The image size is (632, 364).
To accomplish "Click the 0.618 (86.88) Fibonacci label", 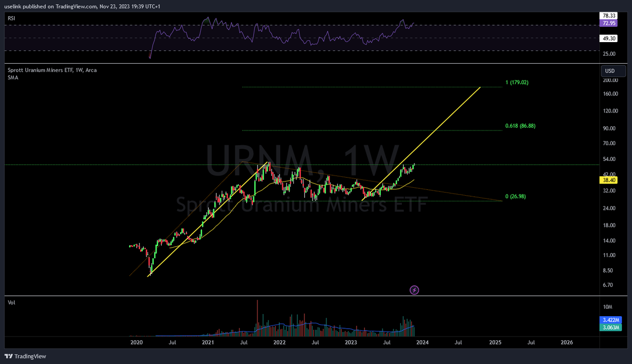I will coord(520,126).
